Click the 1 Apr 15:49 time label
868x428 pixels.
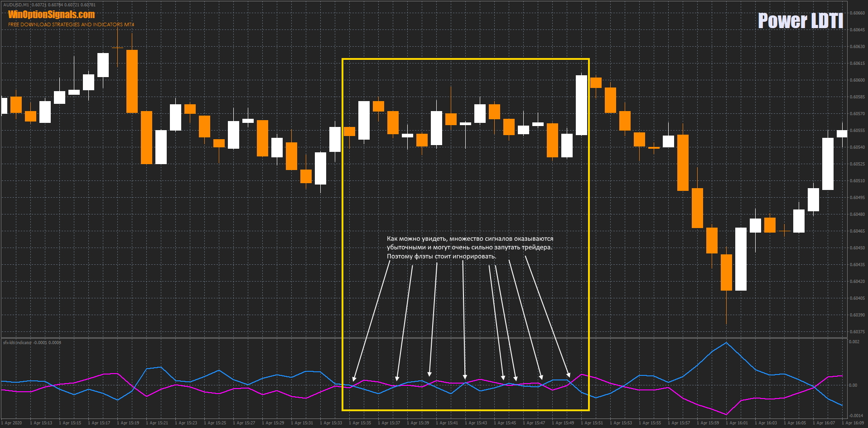563,423
